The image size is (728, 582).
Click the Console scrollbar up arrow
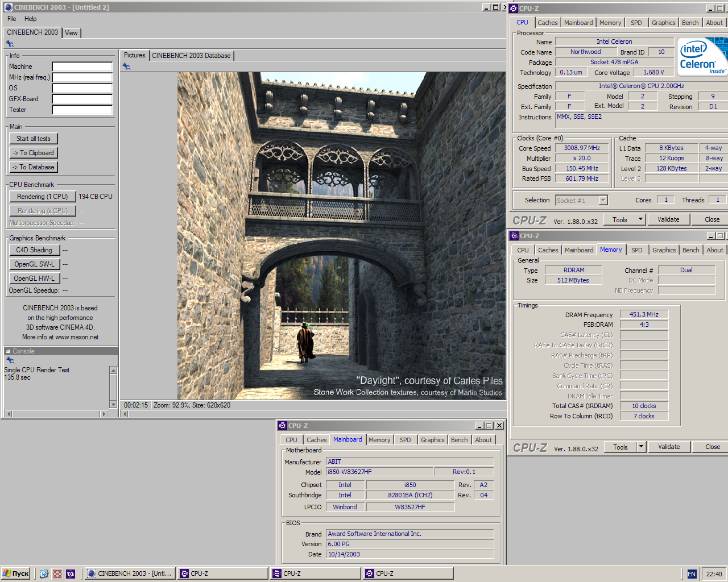pos(113,370)
